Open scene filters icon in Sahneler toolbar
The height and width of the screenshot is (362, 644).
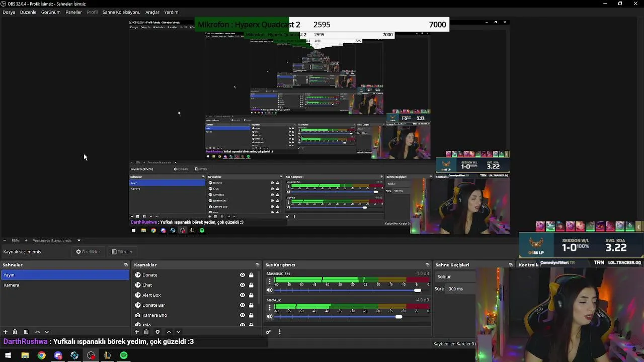pos(26,332)
